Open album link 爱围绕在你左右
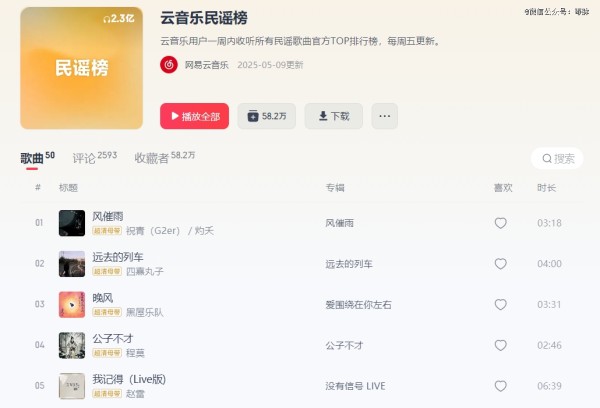Screen dimensions: 600x408 pos(358,305)
